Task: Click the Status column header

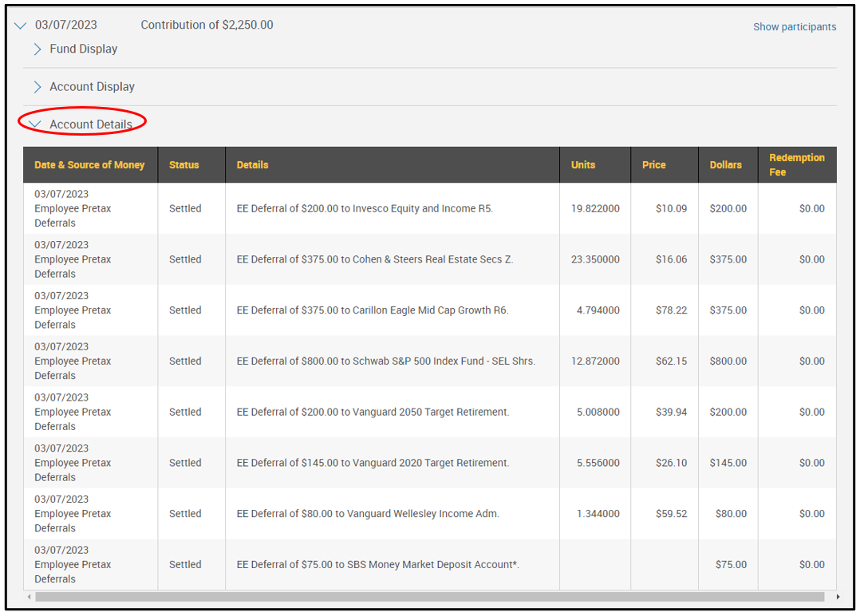Action: click(x=183, y=165)
